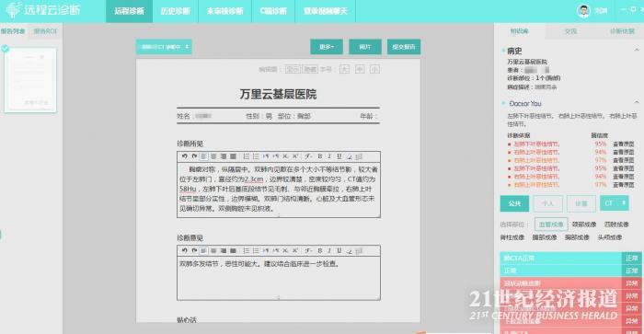Click 查看原图 in first evidence row
644x334 pixels.
[624, 144]
